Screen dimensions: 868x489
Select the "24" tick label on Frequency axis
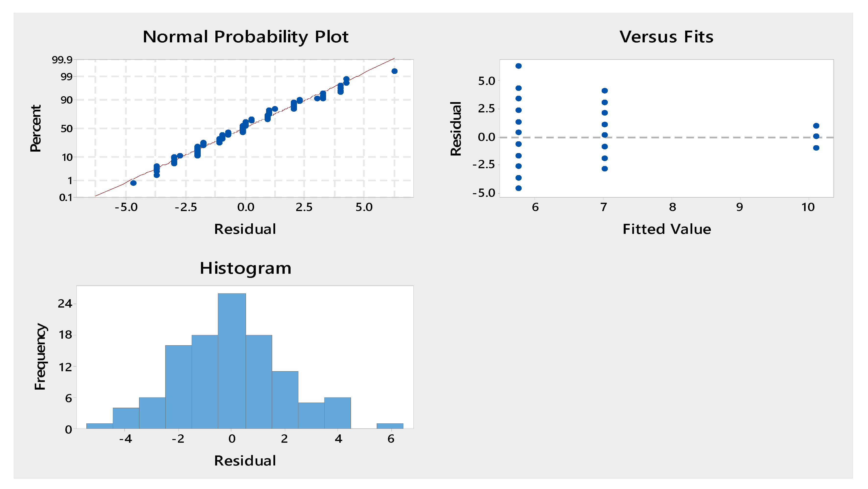(x=65, y=304)
